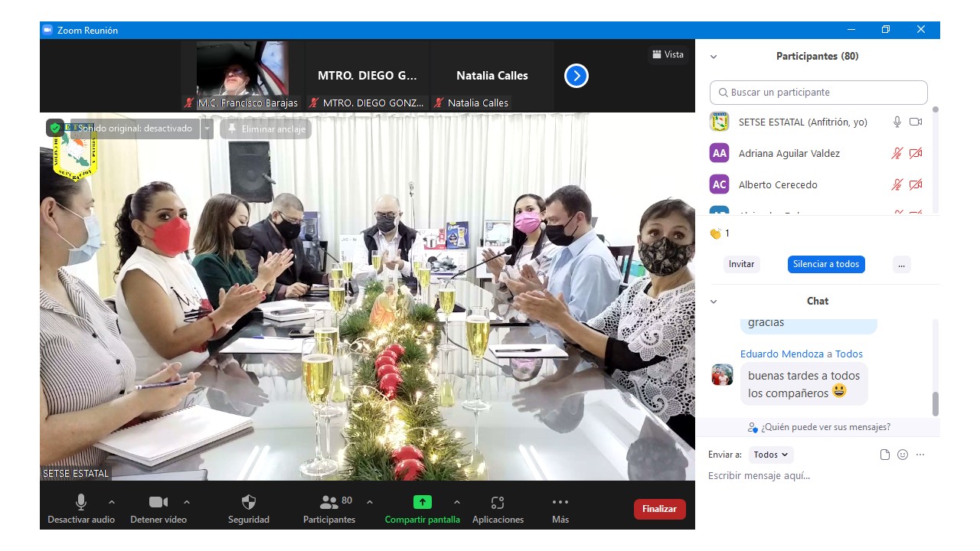980x551 pixels.
Task: Click the file attachment icon in chat
Action: (885, 455)
